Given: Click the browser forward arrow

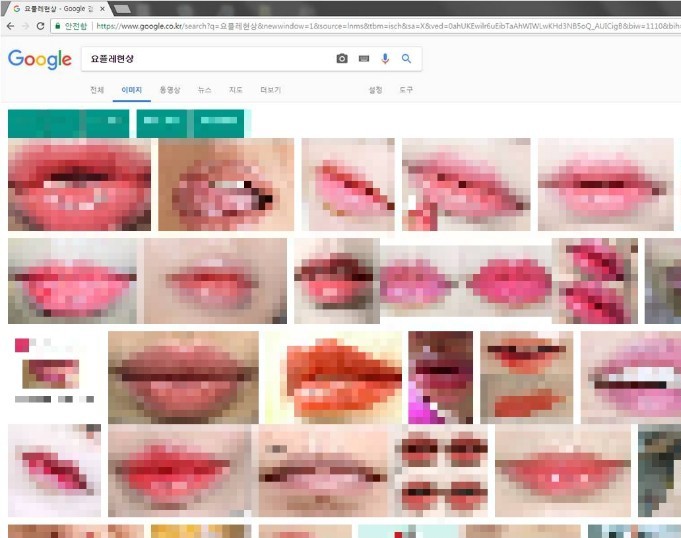Looking at the screenshot, I should coord(24,25).
